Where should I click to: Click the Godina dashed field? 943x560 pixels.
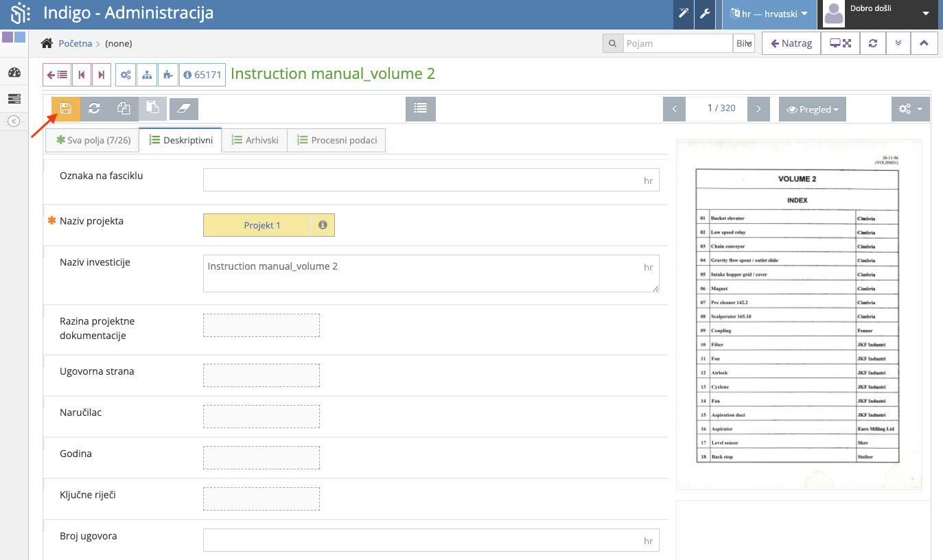(x=261, y=458)
